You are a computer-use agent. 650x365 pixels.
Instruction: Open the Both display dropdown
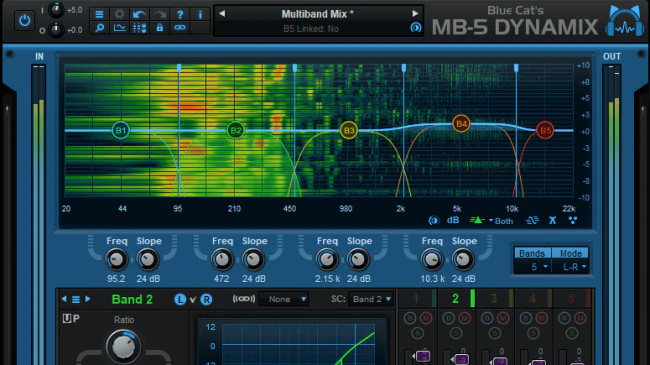[x=501, y=221]
